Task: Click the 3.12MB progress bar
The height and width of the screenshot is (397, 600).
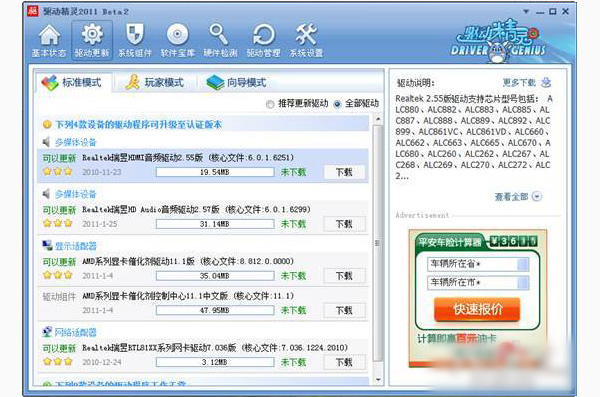Action: [215, 362]
